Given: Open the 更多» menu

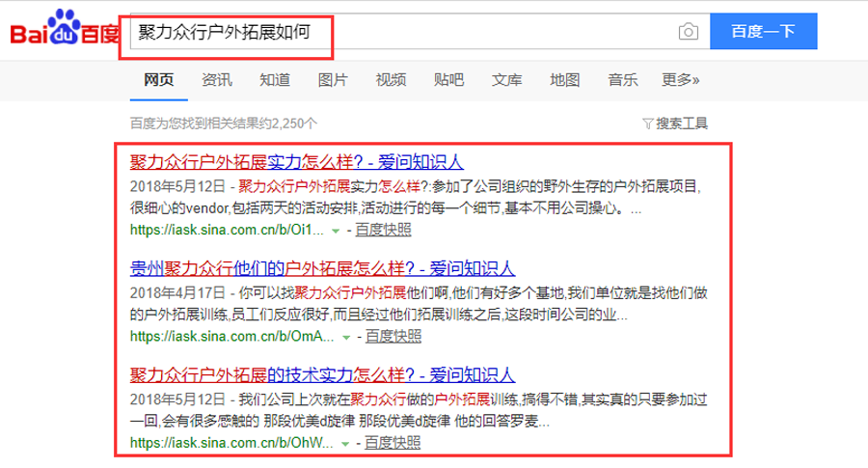Looking at the screenshot, I should (680, 80).
